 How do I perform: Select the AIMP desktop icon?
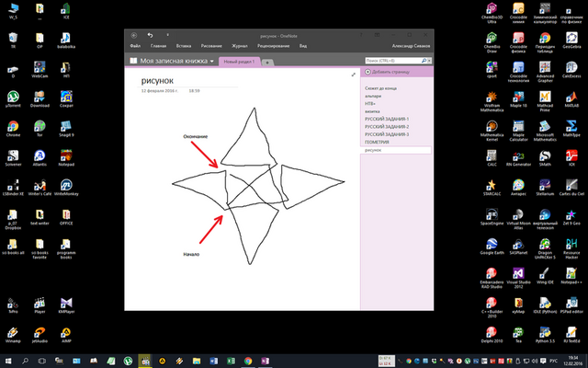click(66, 335)
